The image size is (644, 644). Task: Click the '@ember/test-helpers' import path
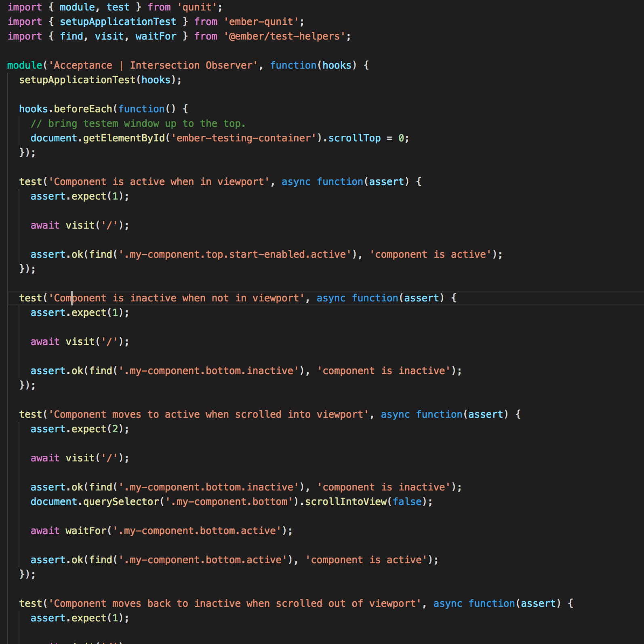tap(284, 36)
